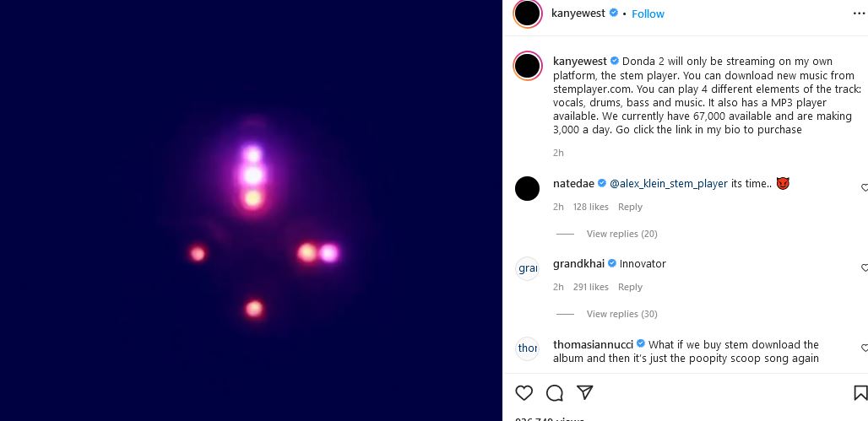Open natedae's profile avatar

(527, 188)
